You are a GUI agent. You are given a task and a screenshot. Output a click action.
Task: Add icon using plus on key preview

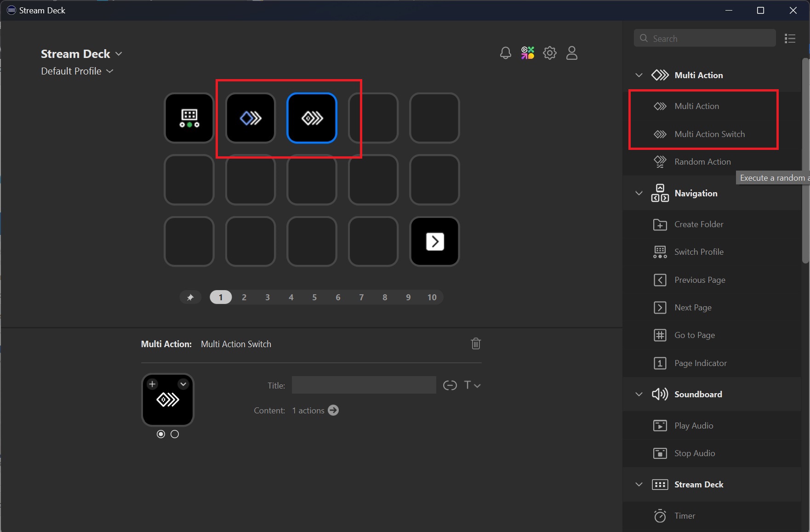[153, 384]
